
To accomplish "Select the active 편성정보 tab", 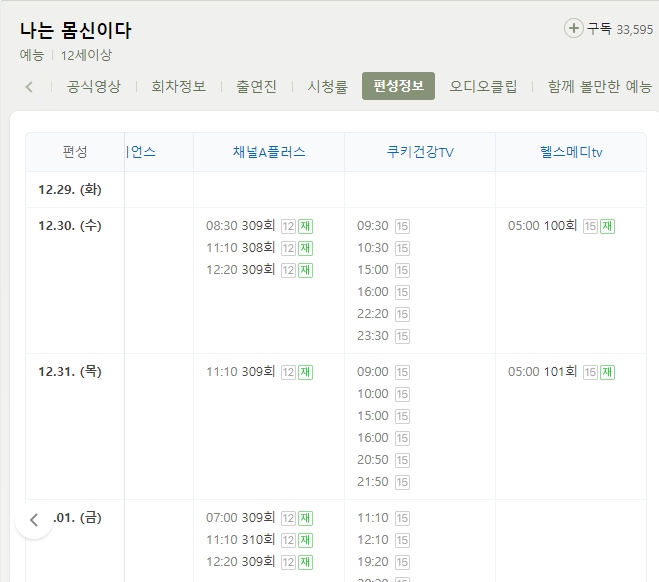I will pyautogui.click(x=398, y=86).
